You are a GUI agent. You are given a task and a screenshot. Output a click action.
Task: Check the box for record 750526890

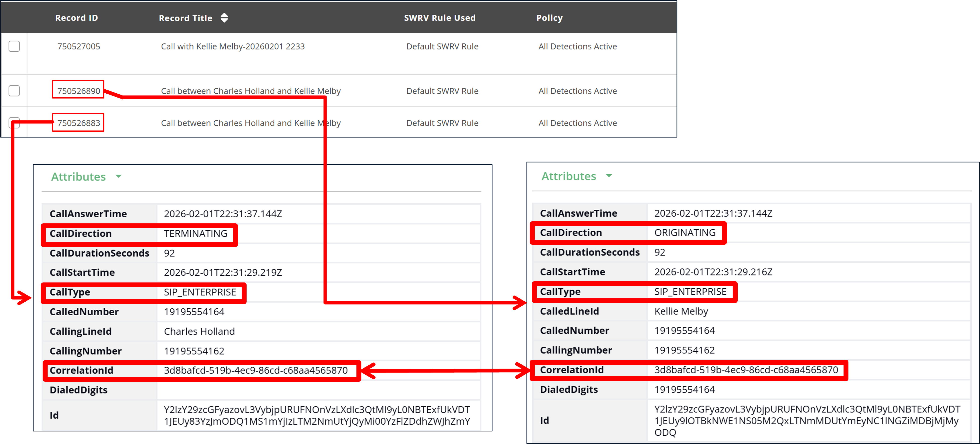click(14, 91)
